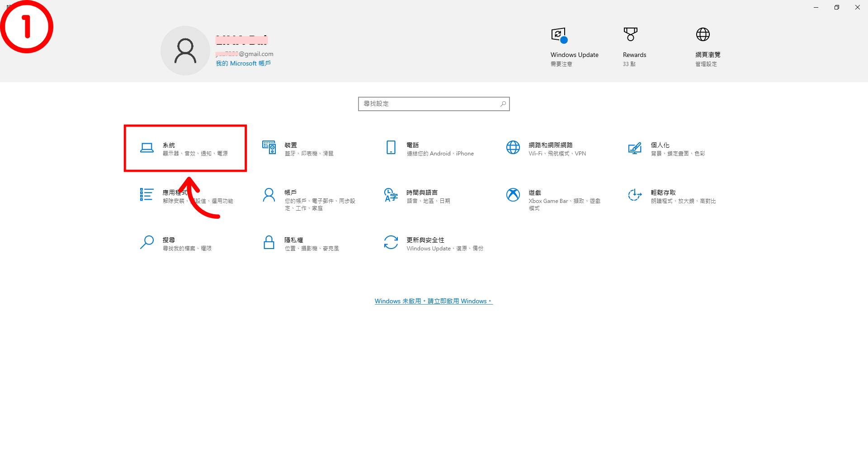Minimize the Settings window
Screen dimensions: 868x470
click(816, 7)
